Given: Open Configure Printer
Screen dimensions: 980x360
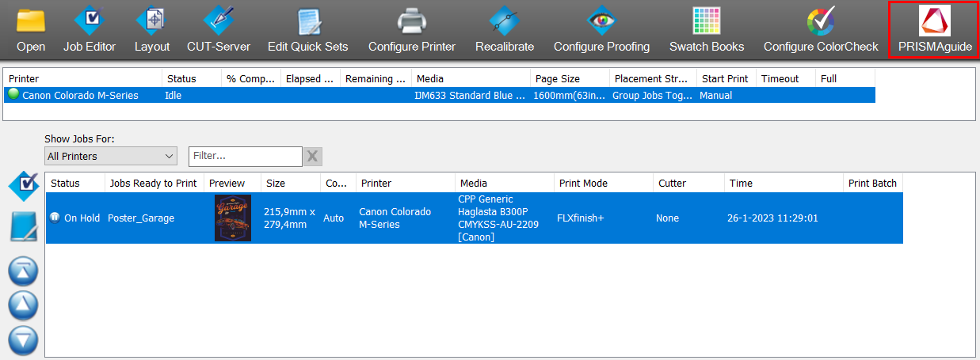Looking at the screenshot, I should tap(411, 21).
